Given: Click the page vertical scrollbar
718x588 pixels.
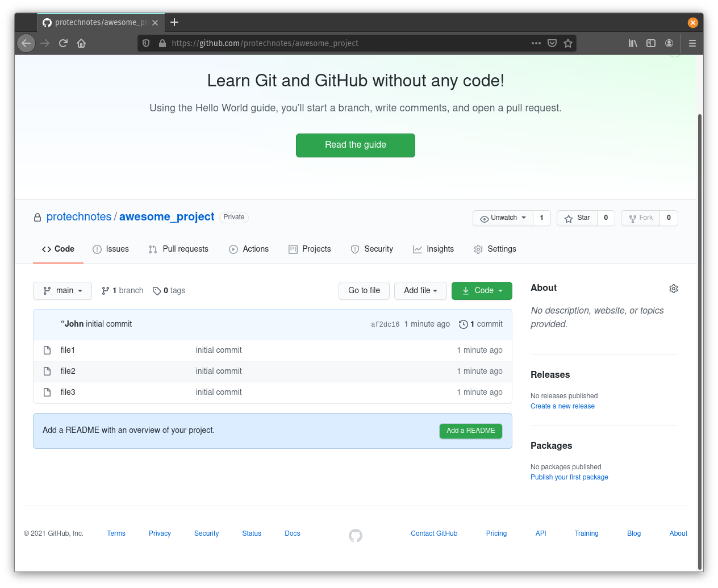Looking at the screenshot, I should click(x=700, y=341).
